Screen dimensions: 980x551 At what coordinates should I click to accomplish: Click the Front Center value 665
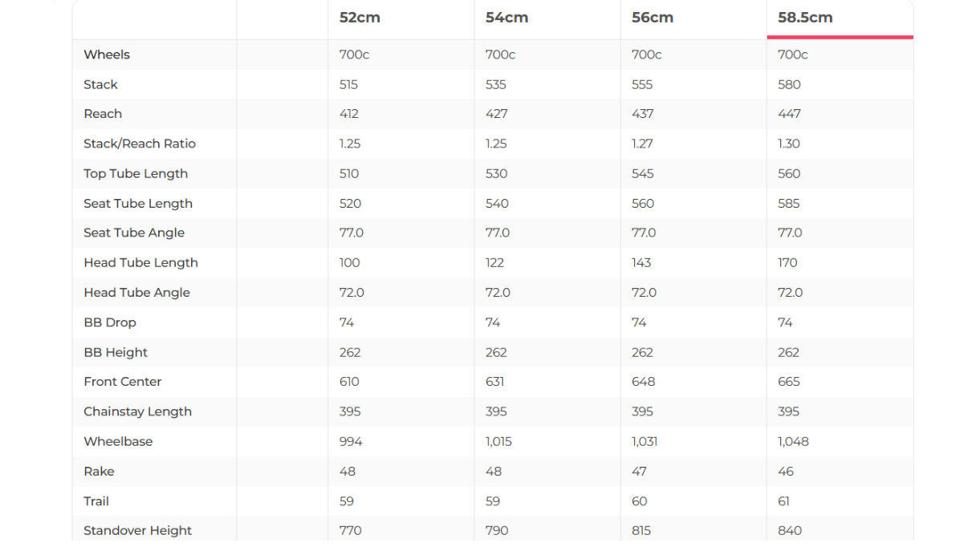coord(789,382)
